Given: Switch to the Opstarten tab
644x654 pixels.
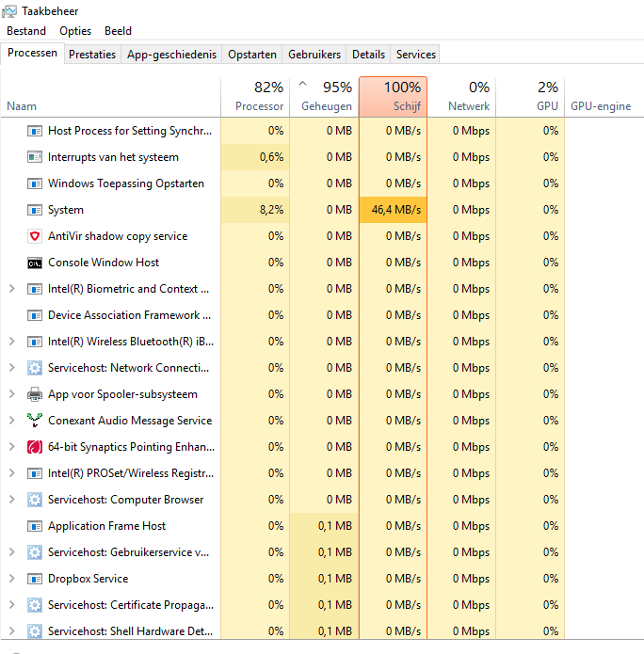Looking at the screenshot, I should pyautogui.click(x=252, y=55).
